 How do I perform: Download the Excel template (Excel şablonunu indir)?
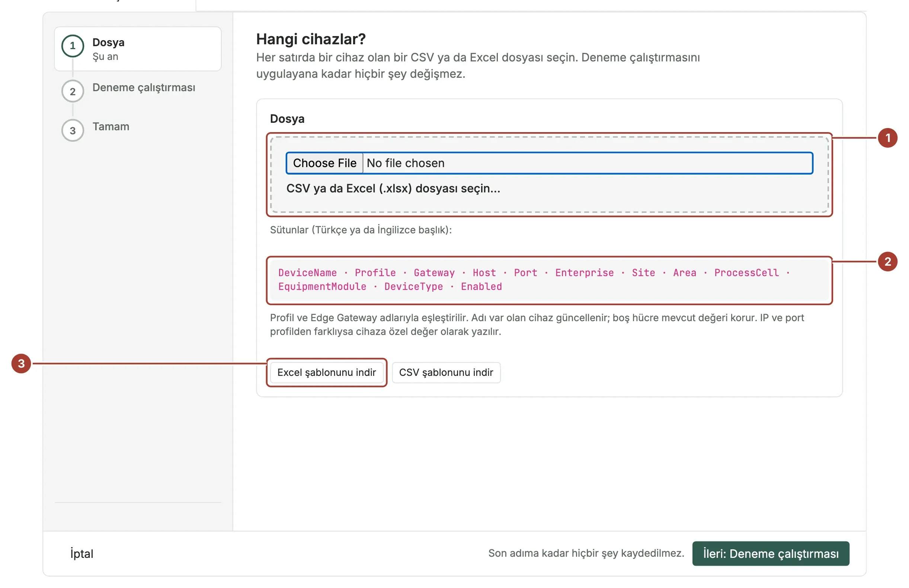click(x=326, y=372)
